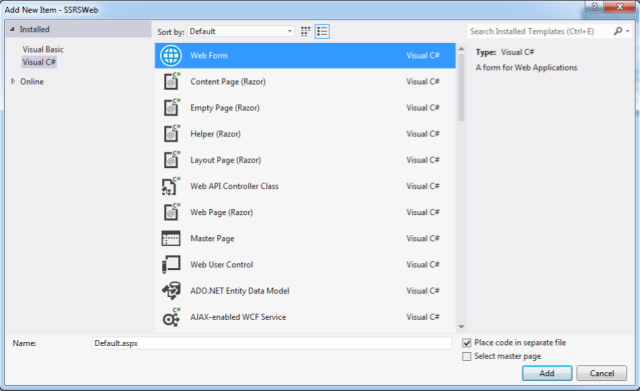The width and height of the screenshot is (640, 391).
Task: Open search options dropdown arrow
Action: coord(628,31)
